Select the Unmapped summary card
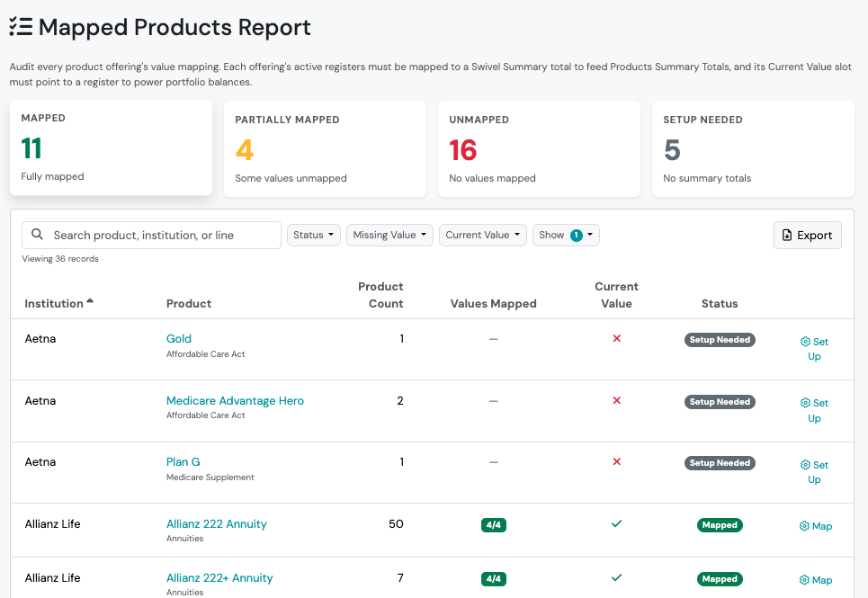 [539, 148]
